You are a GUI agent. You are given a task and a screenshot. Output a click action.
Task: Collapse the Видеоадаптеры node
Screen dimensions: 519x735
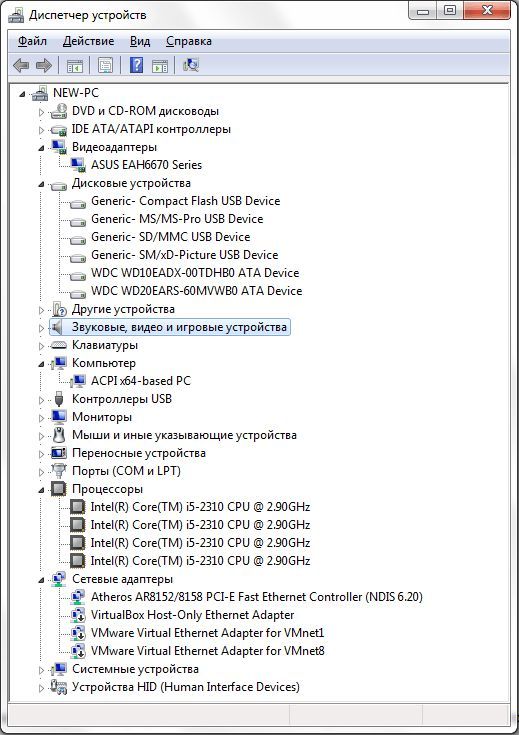coord(41,148)
